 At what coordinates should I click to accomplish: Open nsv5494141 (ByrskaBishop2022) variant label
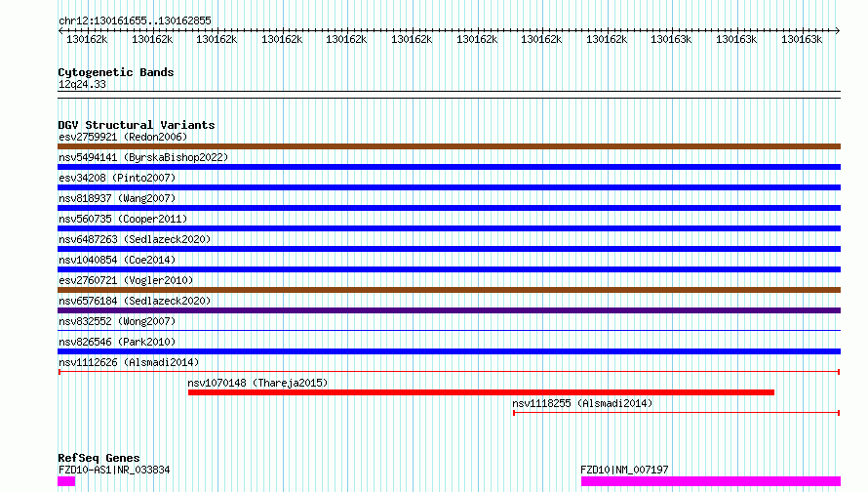click(143, 157)
